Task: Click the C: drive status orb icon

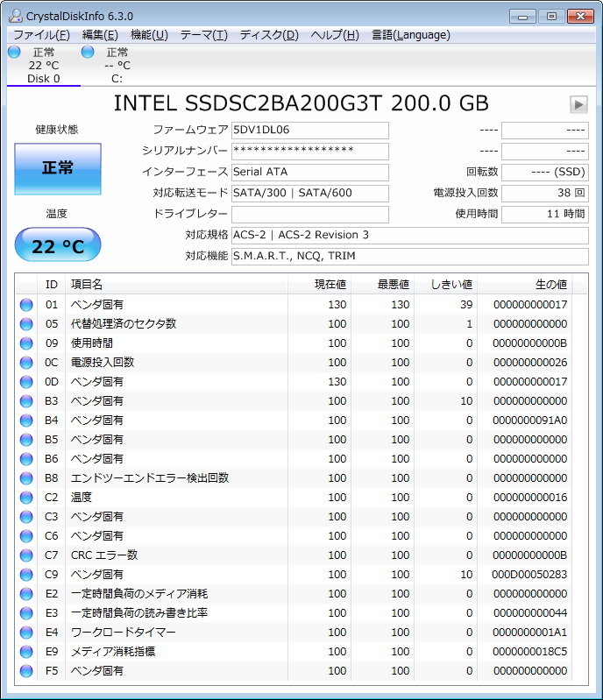Action: tap(88, 53)
